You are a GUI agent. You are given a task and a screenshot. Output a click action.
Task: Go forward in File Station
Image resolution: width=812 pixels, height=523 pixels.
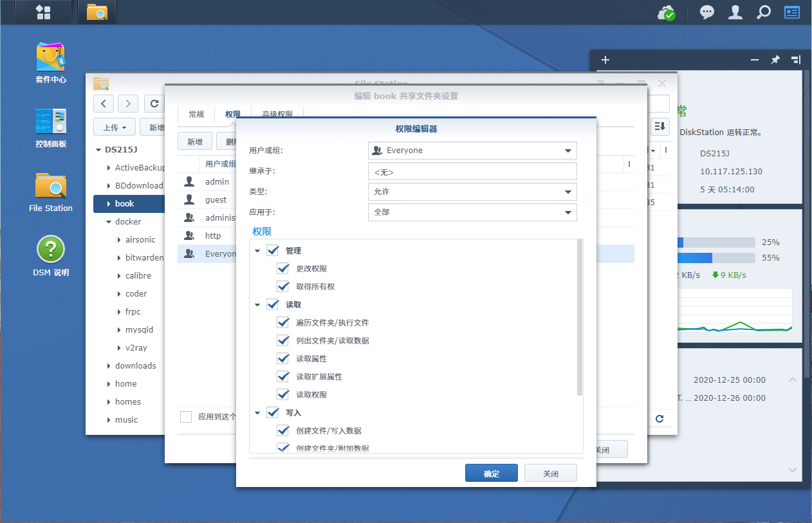point(128,104)
